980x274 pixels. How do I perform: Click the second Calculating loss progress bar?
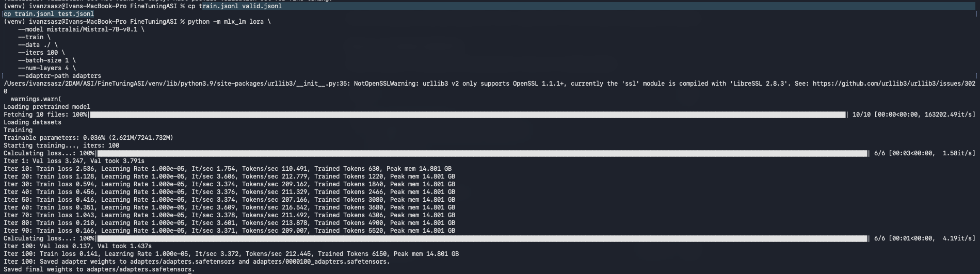(x=482, y=238)
